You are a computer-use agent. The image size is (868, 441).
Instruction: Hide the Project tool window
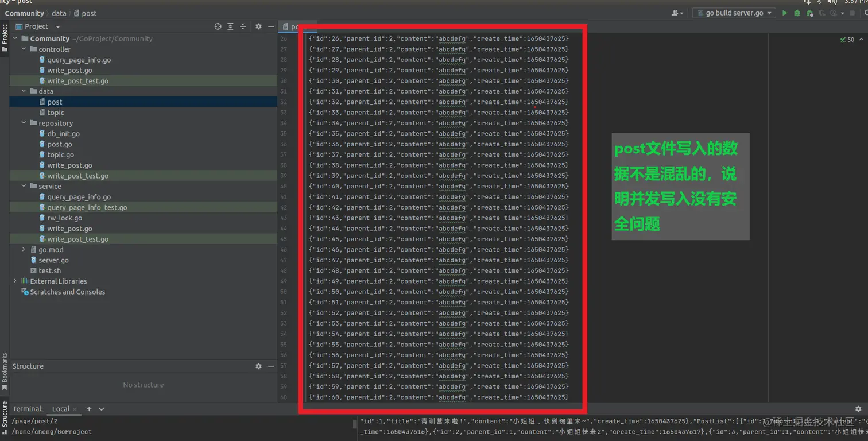click(x=271, y=26)
